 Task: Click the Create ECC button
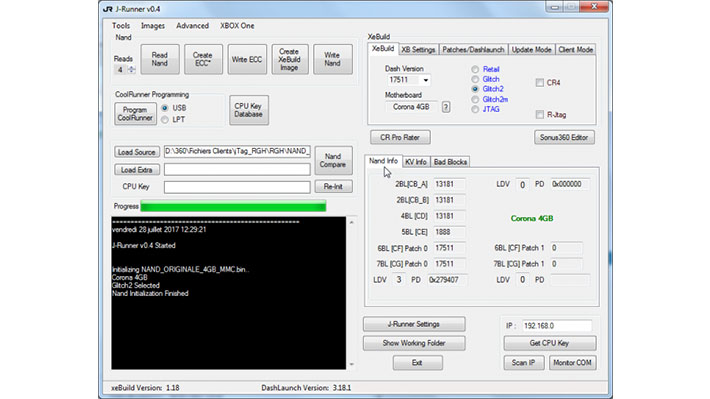203,59
